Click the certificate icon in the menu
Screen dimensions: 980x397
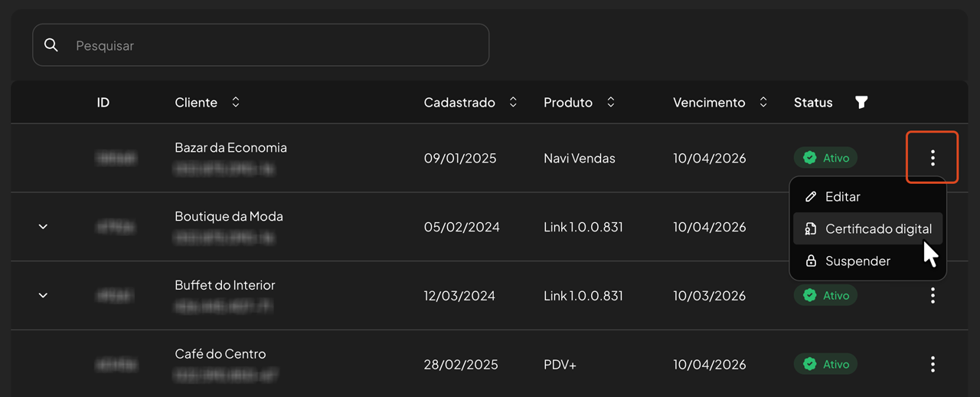(x=811, y=229)
